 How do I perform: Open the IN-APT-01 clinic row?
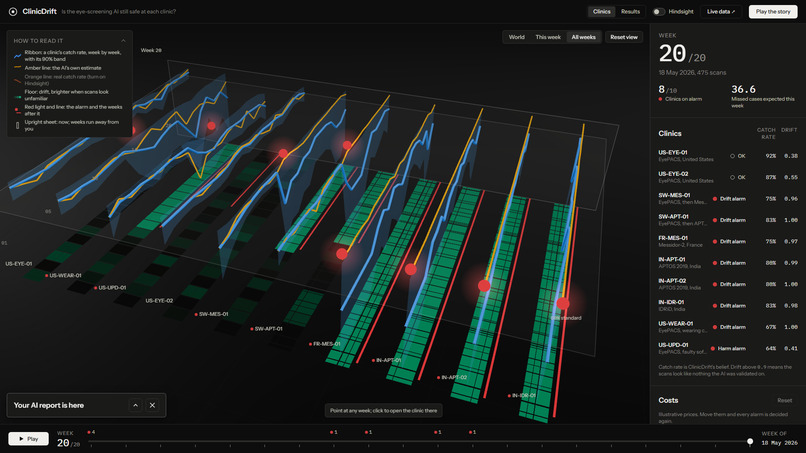727,263
